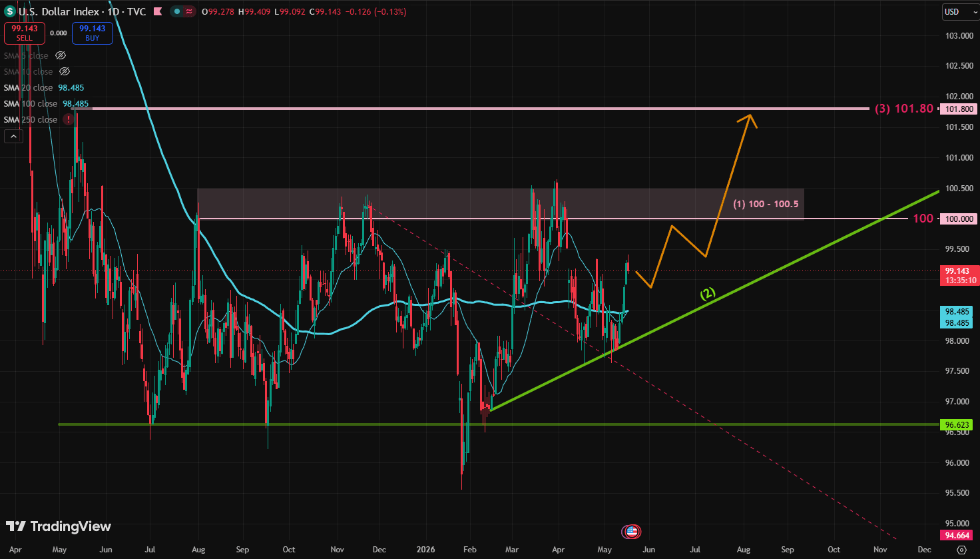Select the SMA 10 close legend entry
This screenshot has height=559, width=980.
(x=28, y=71)
